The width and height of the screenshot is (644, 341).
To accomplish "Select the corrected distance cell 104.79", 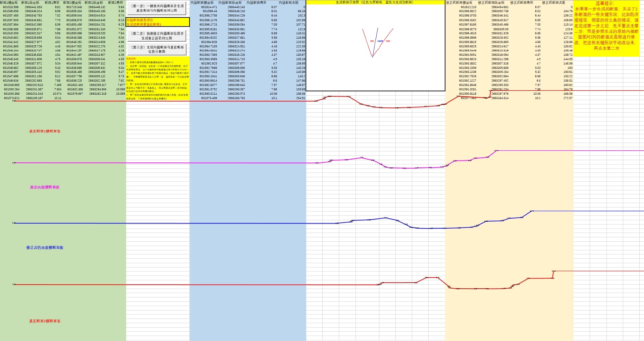I will [x=568, y=11].
